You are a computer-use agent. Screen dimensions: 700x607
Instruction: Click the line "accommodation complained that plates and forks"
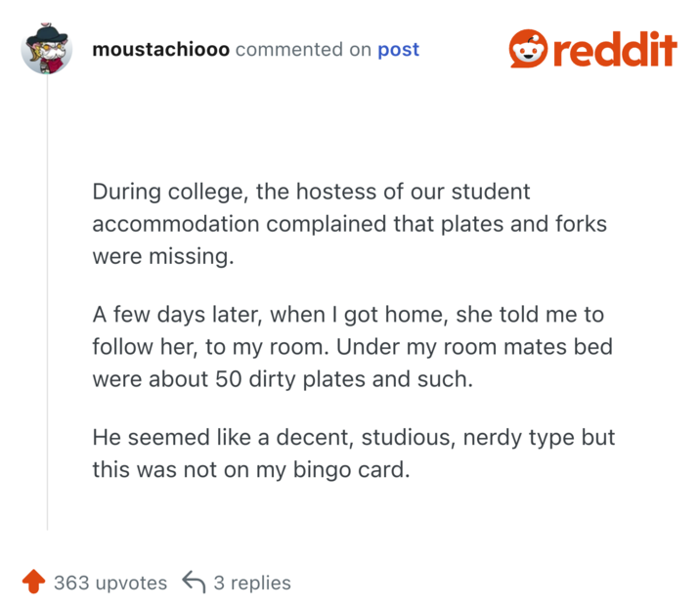tap(349, 224)
